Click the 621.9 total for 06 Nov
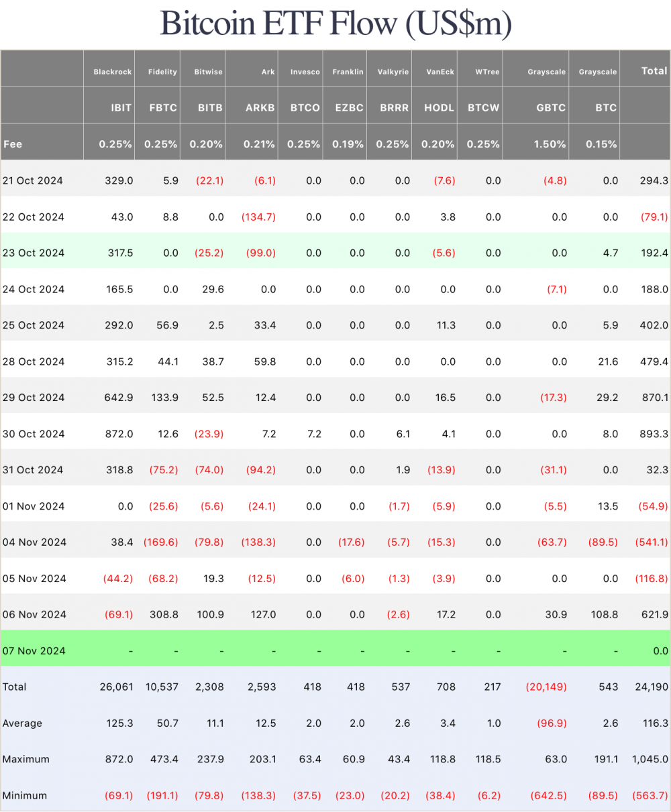The width and height of the screenshot is (671, 812). 655,615
